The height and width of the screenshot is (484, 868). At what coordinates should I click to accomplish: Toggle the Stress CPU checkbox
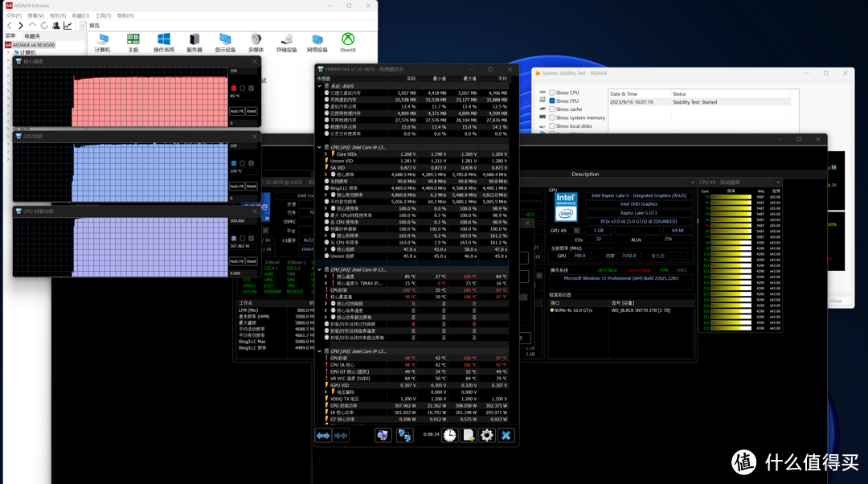click(x=552, y=92)
